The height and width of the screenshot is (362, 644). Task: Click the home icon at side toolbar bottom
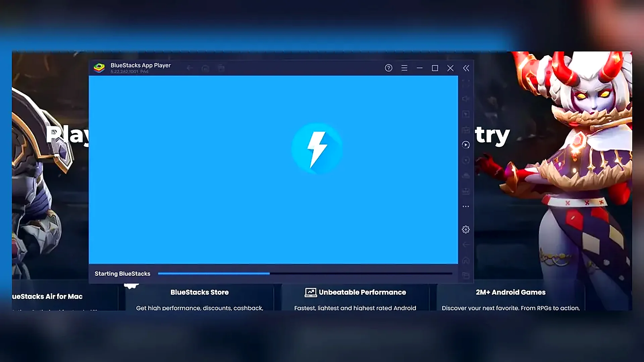pos(466,260)
